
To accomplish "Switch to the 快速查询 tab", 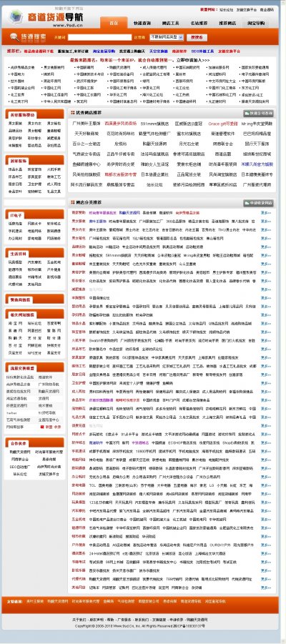I will (142, 24).
